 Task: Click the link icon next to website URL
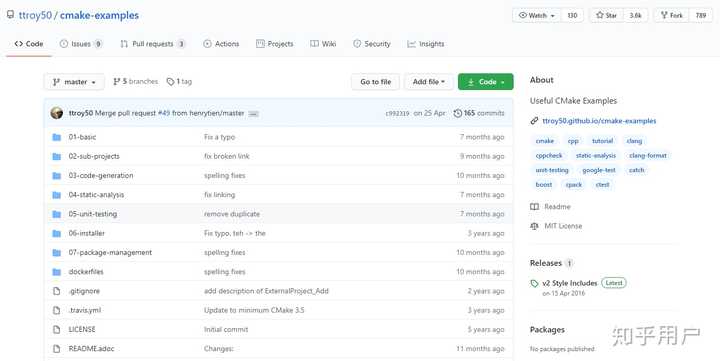[x=534, y=121]
